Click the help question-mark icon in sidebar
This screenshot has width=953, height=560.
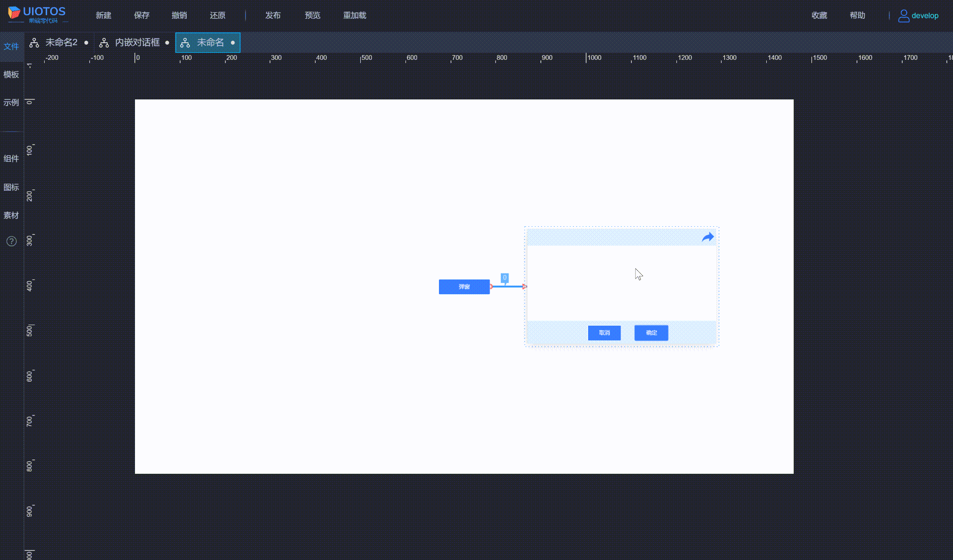pyautogui.click(x=11, y=241)
